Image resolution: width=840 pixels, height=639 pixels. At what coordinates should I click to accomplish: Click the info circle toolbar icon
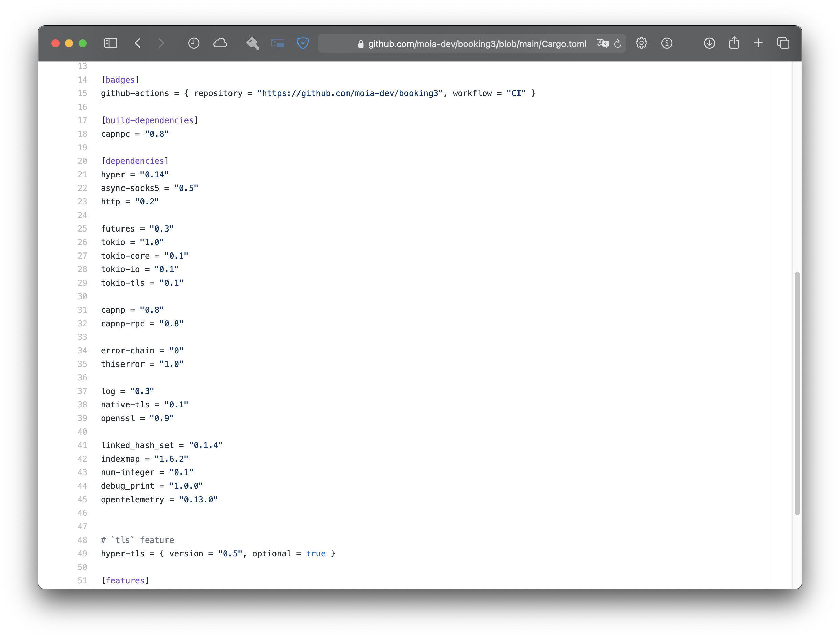[667, 43]
